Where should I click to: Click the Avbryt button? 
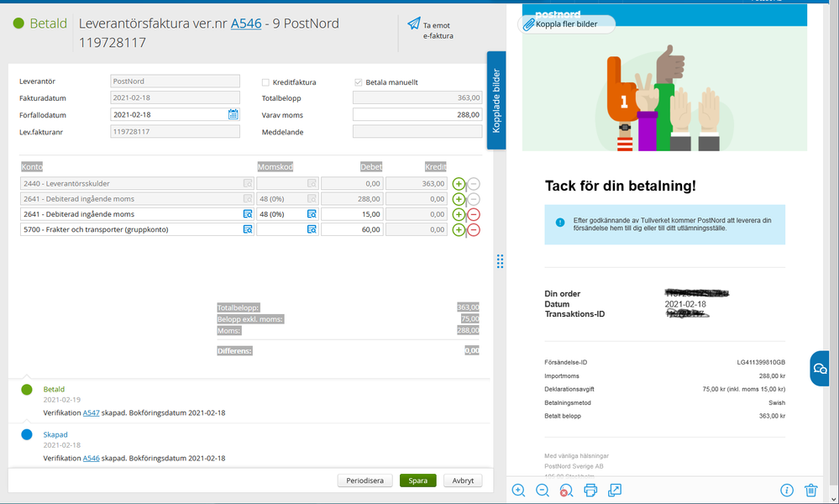[x=463, y=480]
